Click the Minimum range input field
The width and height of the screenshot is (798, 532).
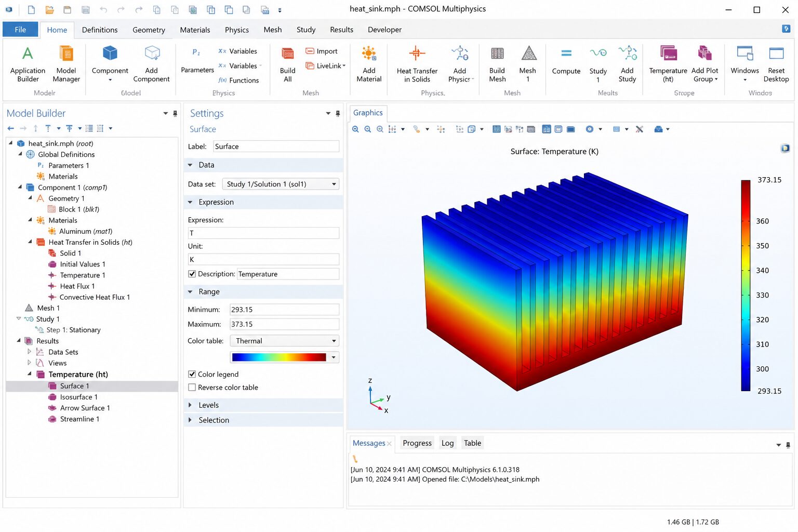[x=284, y=310]
